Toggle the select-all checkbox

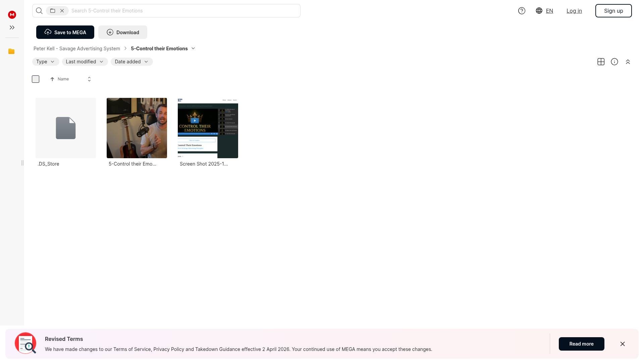(36, 79)
